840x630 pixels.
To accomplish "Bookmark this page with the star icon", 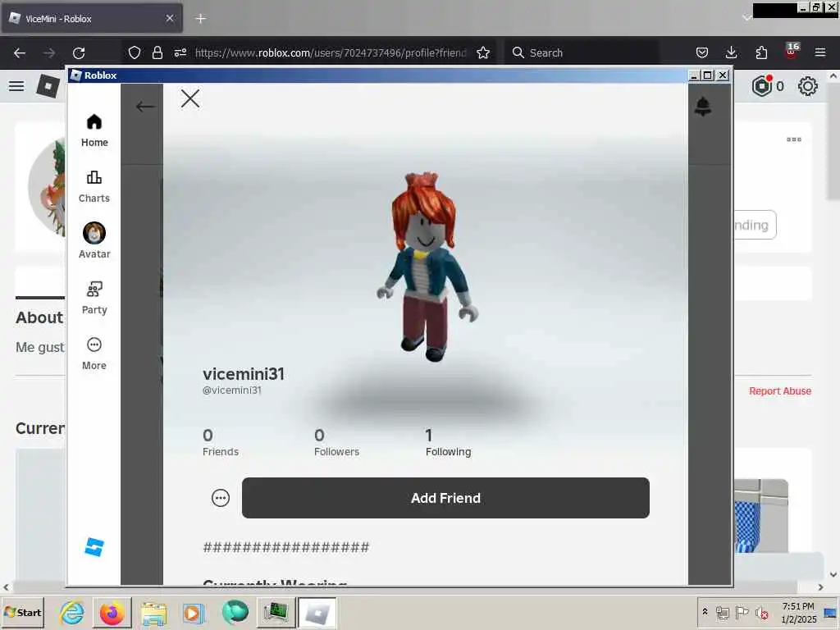I will [483, 52].
